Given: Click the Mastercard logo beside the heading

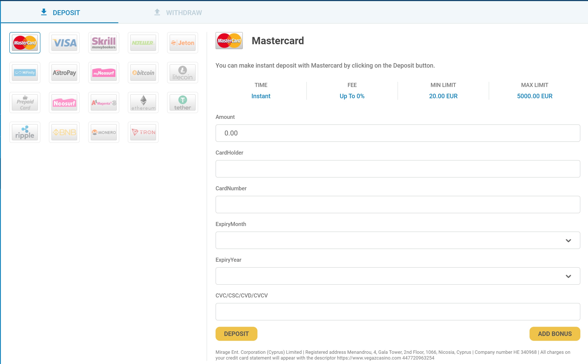Looking at the screenshot, I should [x=229, y=41].
